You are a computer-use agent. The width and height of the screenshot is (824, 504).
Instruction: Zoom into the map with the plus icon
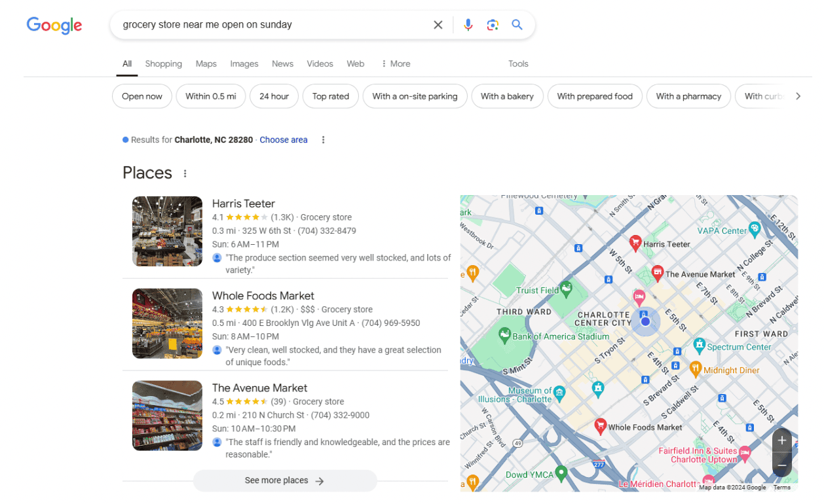(782, 441)
